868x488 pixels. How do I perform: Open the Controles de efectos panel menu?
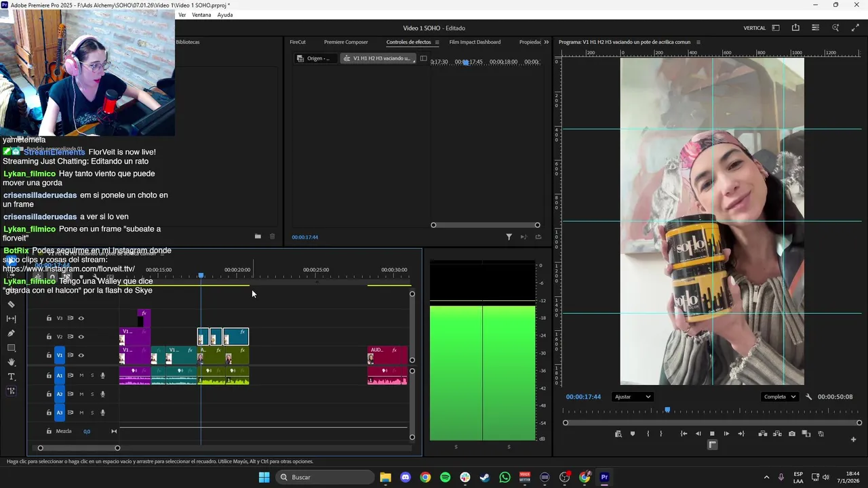437,42
